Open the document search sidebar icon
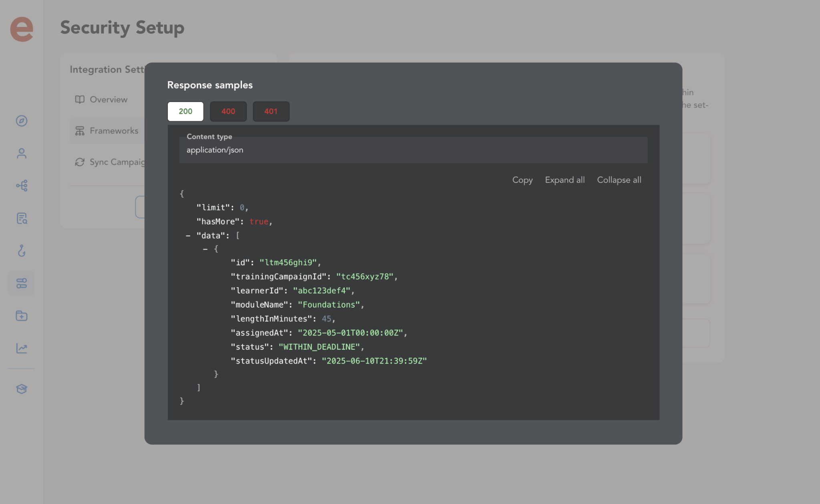This screenshot has height=504, width=820. pos(22,218)
